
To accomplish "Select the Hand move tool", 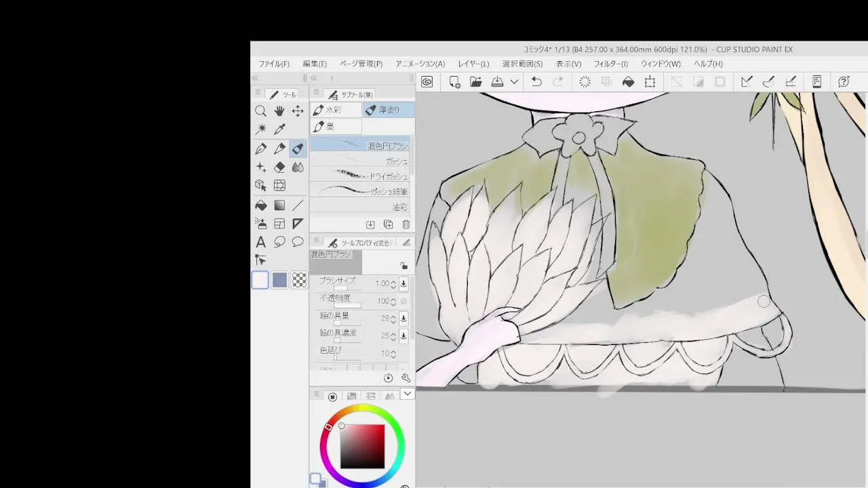I will [279, 111].
